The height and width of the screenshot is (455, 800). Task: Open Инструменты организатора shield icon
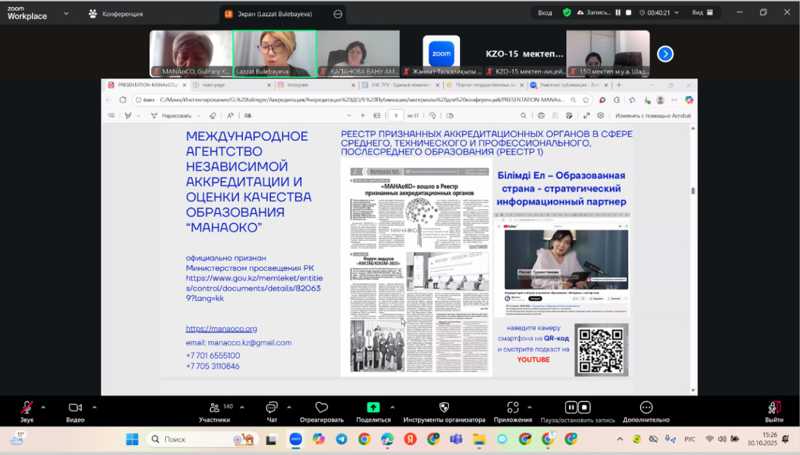coord(444,408)
